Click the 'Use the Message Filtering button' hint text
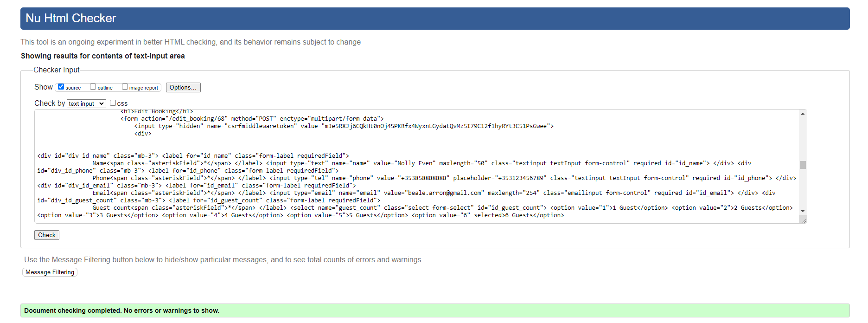The image size is (868, 323). tap(223, 259)
